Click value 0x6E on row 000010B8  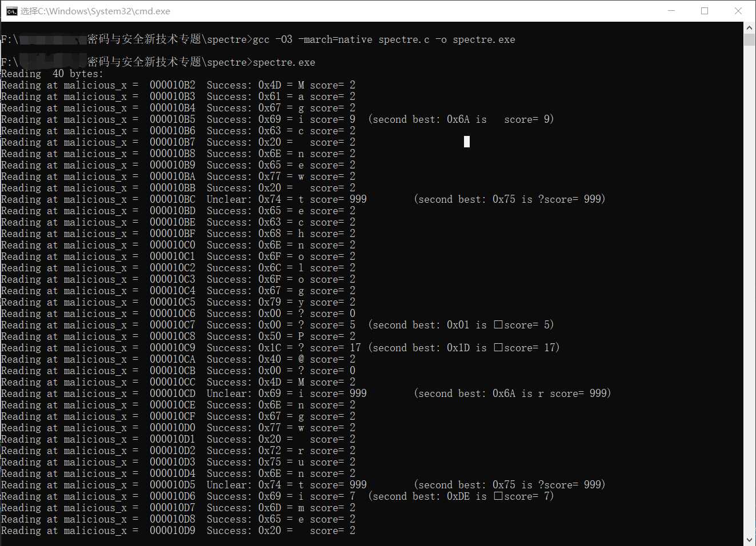[x=270, y=154]
